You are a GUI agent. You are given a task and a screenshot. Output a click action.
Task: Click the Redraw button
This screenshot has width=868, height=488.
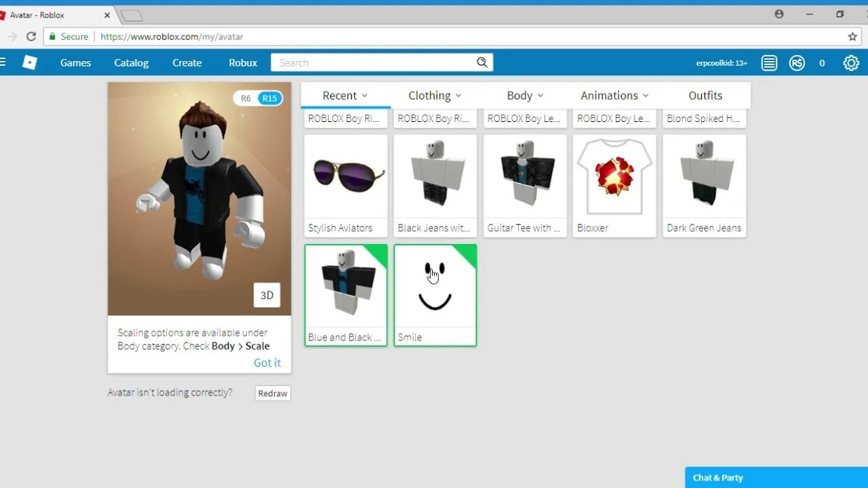[x=273, y=393]
